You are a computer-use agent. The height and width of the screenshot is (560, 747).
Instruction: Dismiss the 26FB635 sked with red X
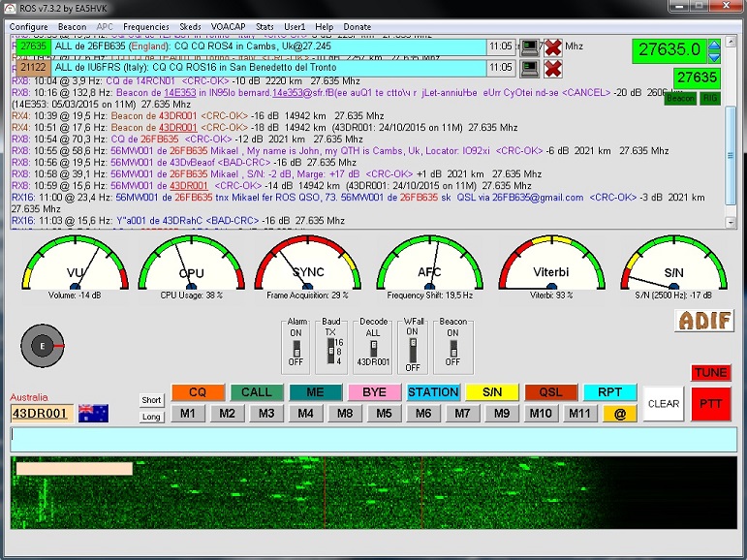(x=552, y=47)
